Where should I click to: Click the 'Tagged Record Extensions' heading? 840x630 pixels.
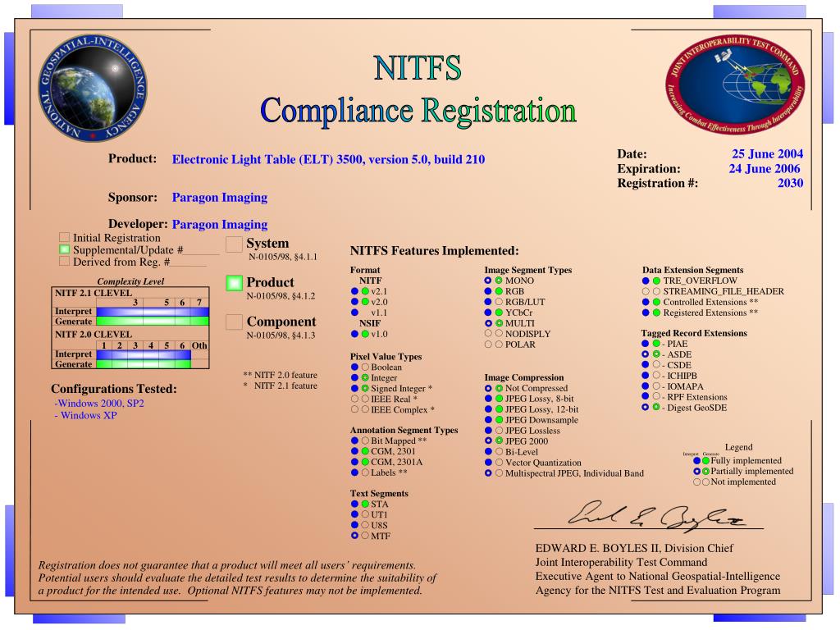point(694,333)
